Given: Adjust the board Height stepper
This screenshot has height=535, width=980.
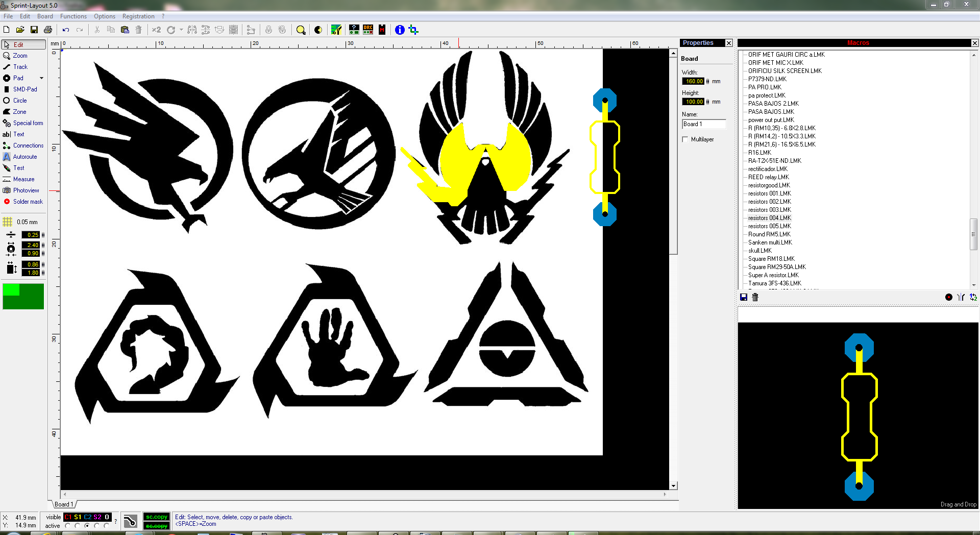Looking at the screenshot, I should [707, 102].
